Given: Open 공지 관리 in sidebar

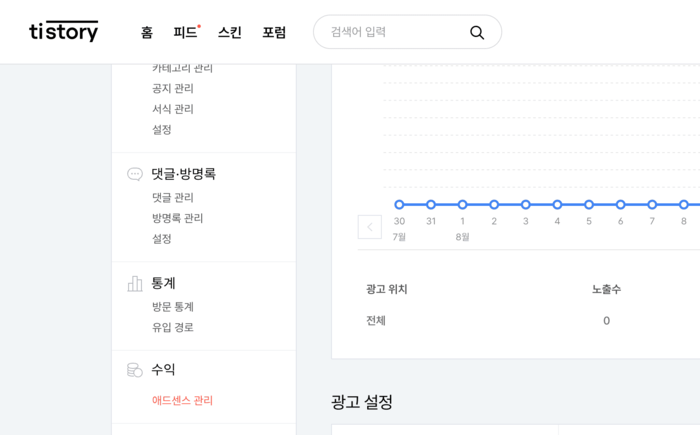Looking at the screenshot, I should [173, 88].
